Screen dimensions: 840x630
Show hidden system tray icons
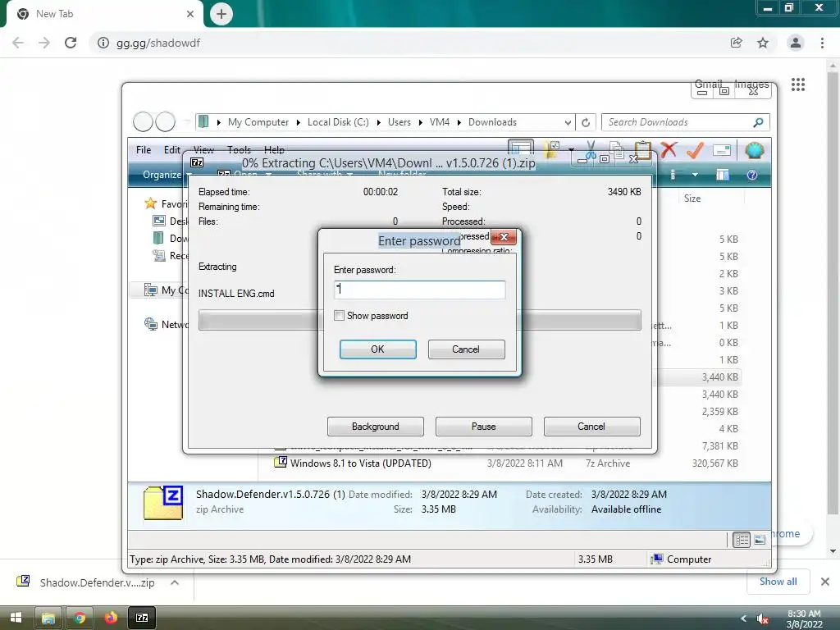click(743, 619)
